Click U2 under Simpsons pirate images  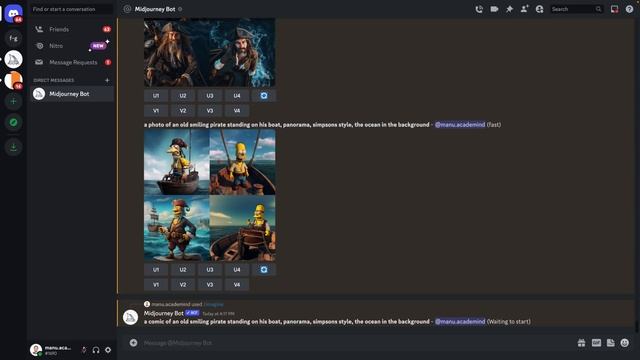coord(183,269)
